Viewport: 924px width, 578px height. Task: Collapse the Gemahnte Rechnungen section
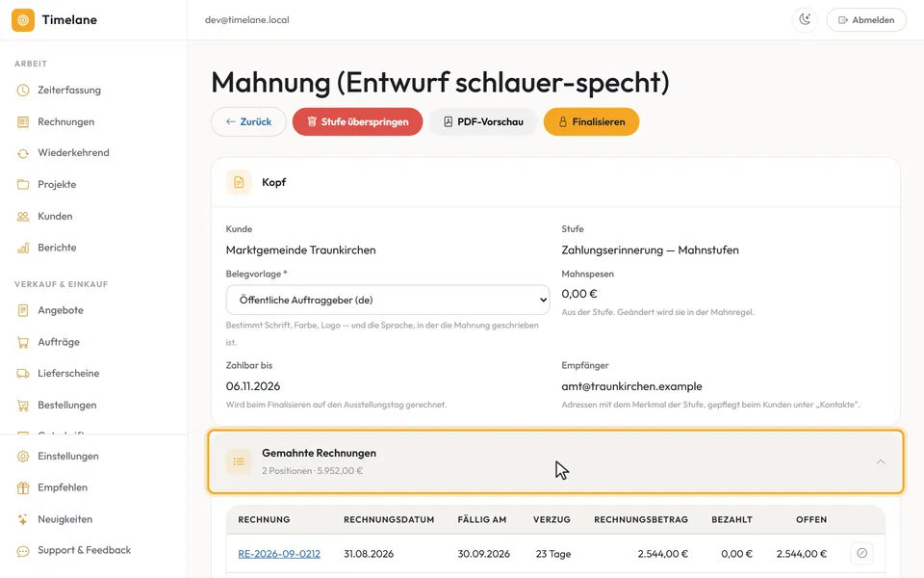(555, 461)
